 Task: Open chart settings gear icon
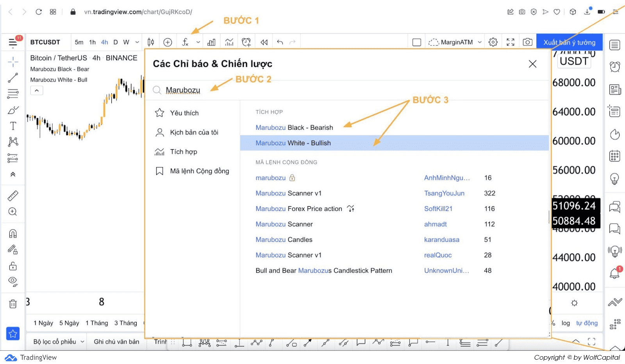pyautogui.click(x=493, y=42)
